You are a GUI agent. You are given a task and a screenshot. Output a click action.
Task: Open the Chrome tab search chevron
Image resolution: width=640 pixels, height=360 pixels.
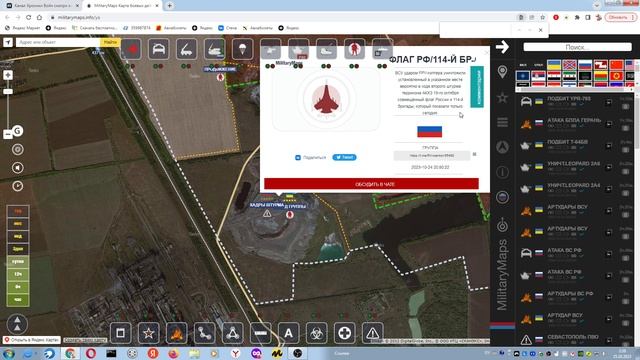(x=597, y=5)
